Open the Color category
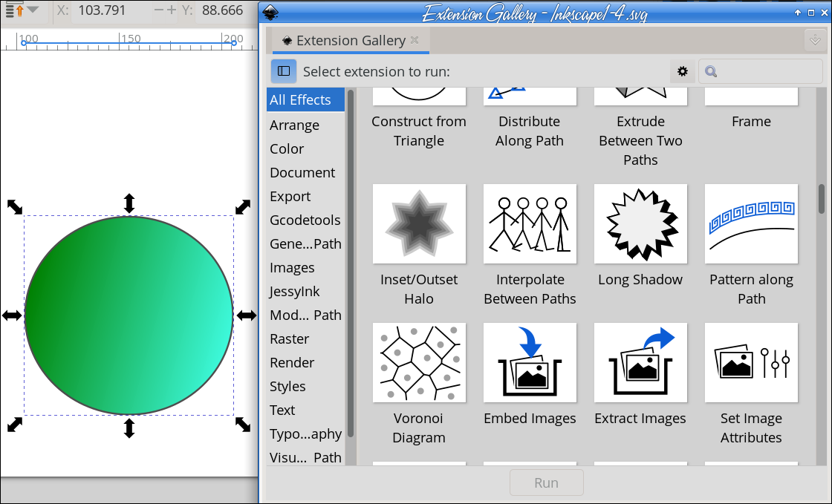The width and height of the screenshot is (832, 504). click(305, 149)
